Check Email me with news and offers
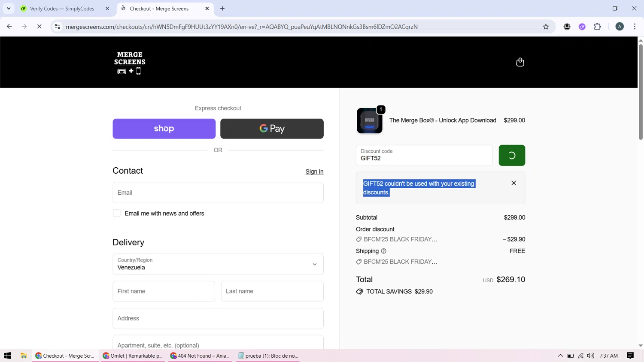 [117, 214]
